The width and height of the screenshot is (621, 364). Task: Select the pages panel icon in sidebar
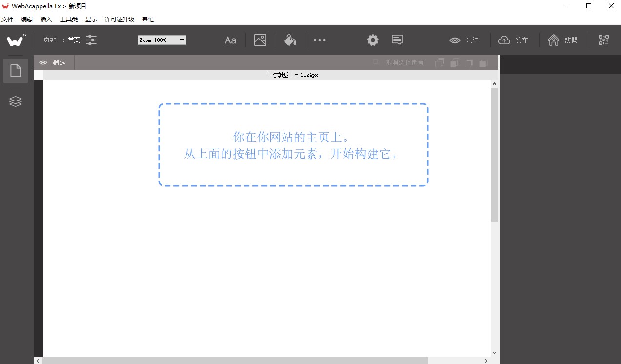click(x=15, y=70)
